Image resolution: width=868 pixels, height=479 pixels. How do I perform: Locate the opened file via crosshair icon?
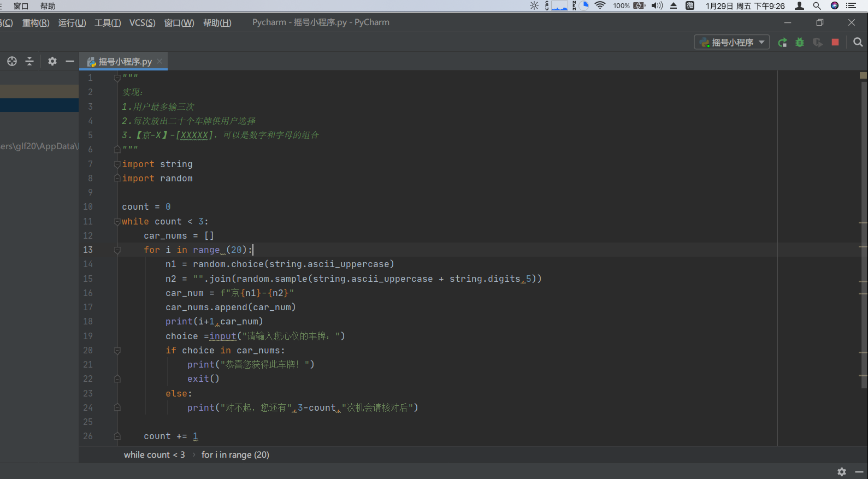click(x=12, y=61)
